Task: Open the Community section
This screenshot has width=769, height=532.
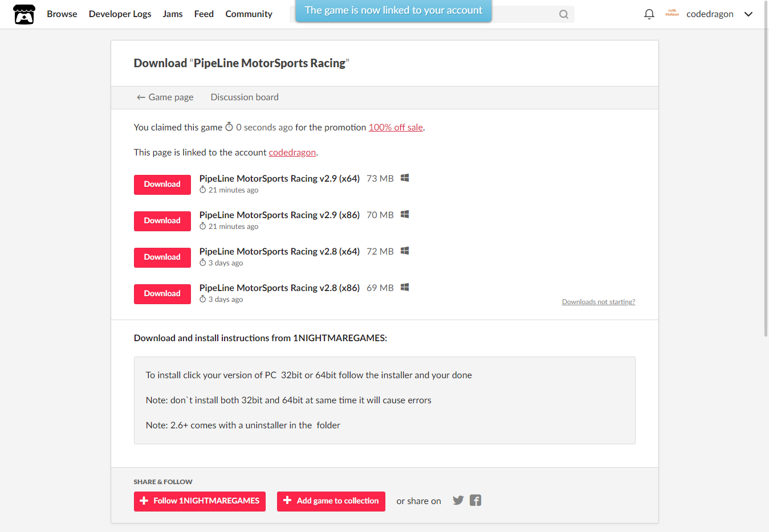Action: pos(249,14)
